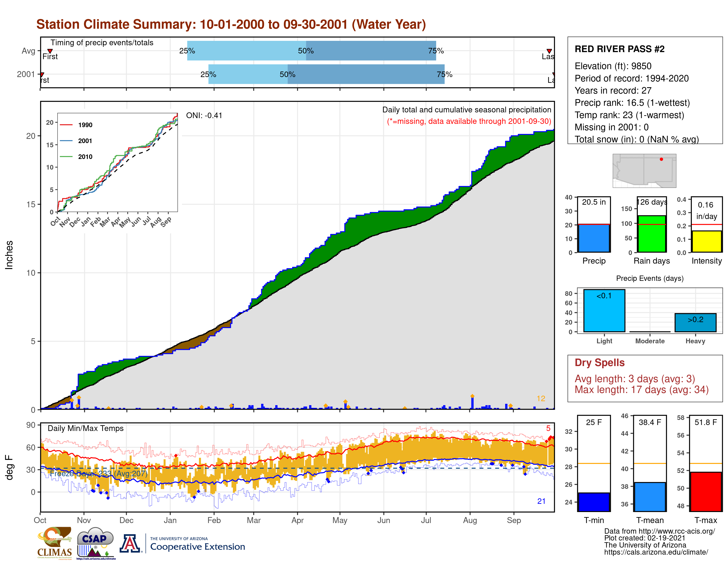Click the Freeze Days: 233 label
The width and height of the screenshot is (728, 563).
[x=99, y=474]
